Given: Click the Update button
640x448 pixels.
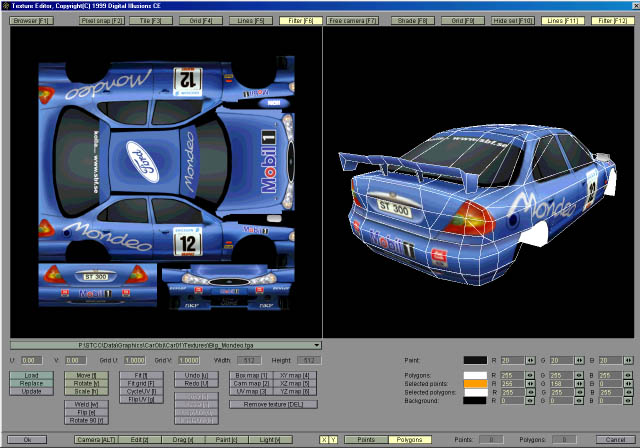Looking at the screenshot, I should click(x=31, y=392).
